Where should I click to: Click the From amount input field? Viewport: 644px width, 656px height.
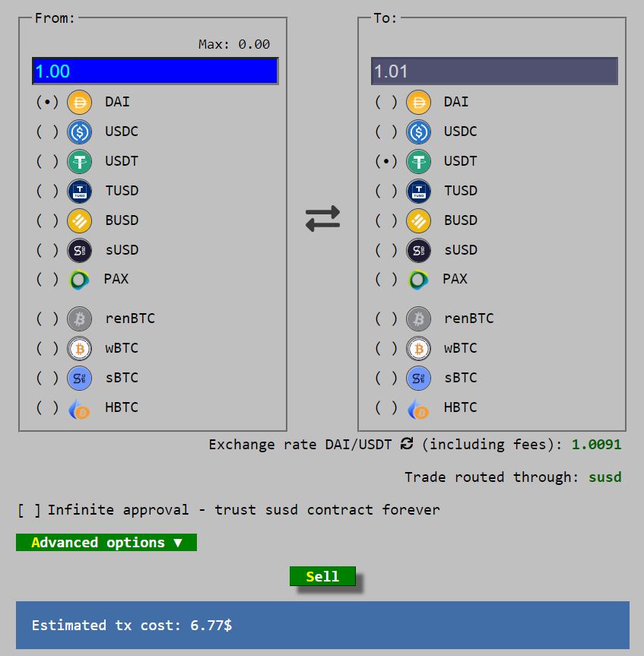click(154, 71)
